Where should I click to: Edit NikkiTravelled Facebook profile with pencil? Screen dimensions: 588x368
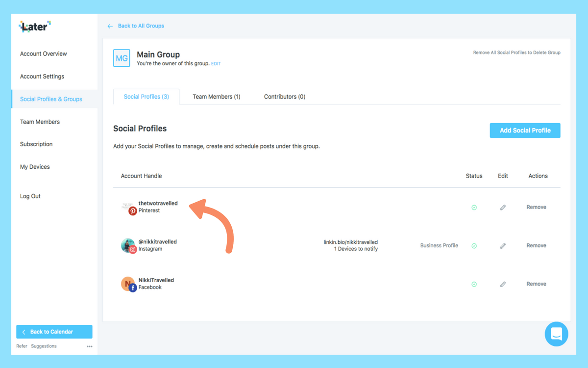click(503, 284)
